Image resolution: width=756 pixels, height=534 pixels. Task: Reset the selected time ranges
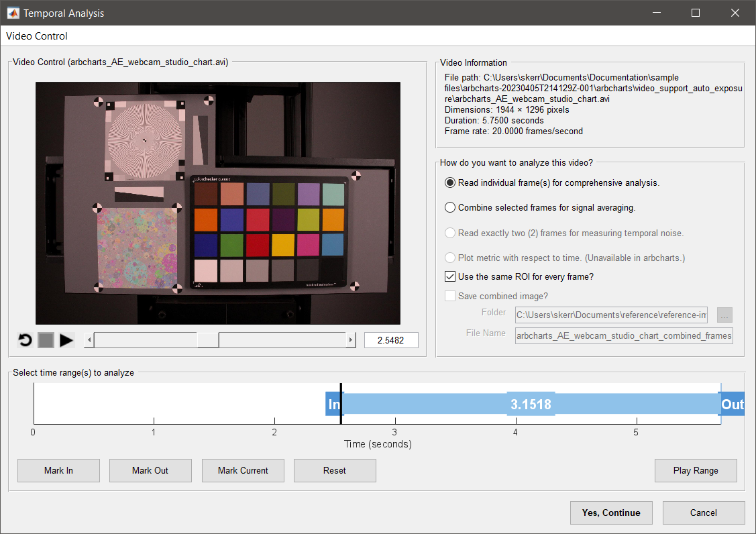coord(335,470)
